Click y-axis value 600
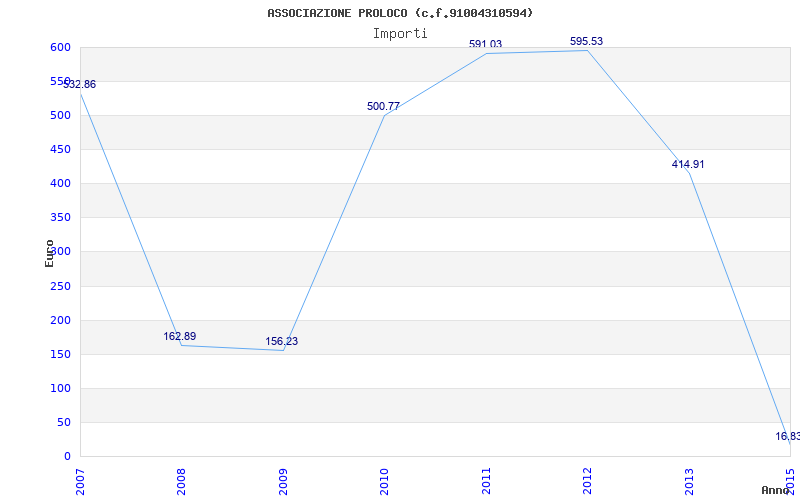This screenshot has height=500, width=800. click(x=60, y=47)
